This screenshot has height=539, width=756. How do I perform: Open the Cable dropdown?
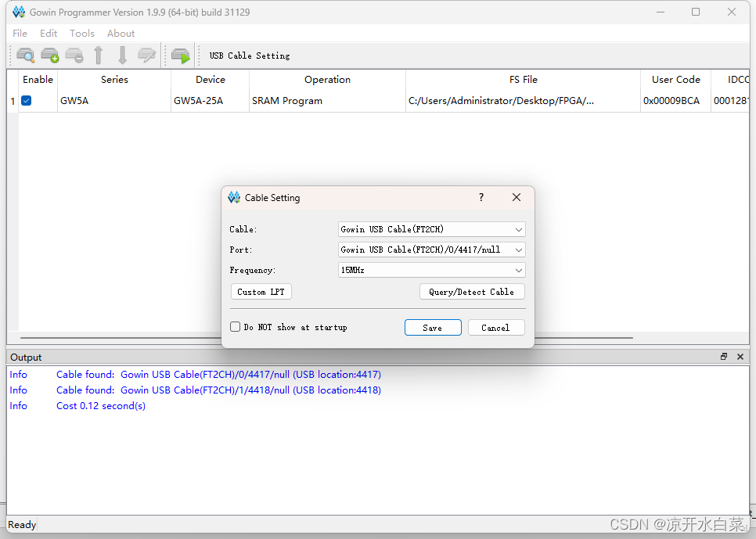coord(431,229)
